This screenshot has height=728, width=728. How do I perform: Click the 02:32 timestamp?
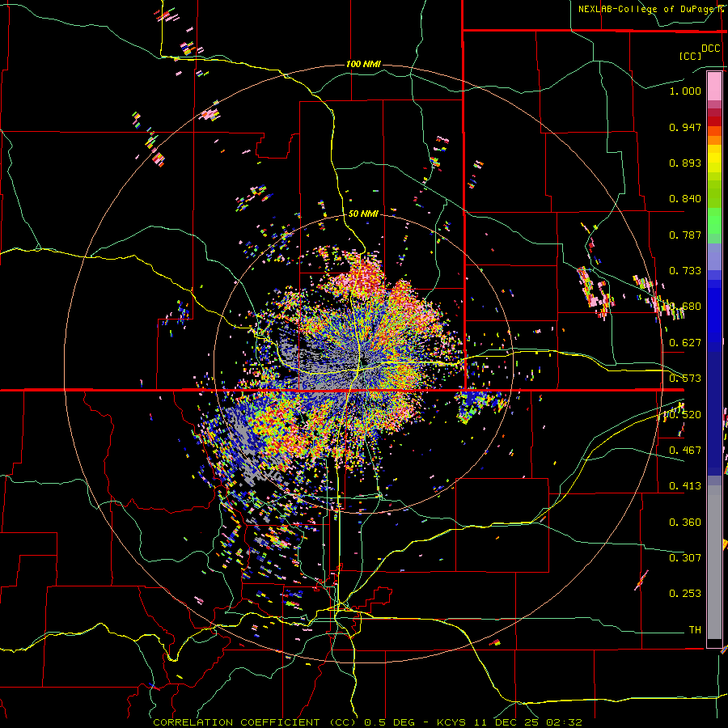pos(565,722)
